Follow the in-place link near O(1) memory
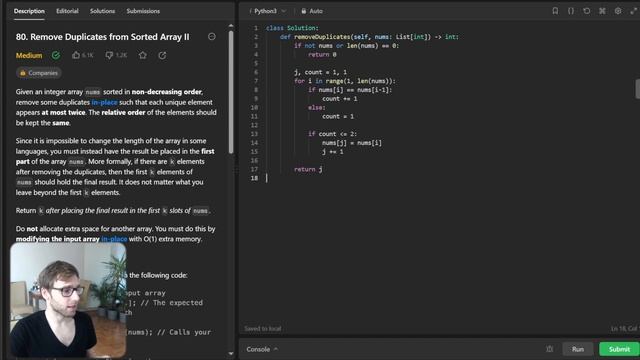The width and height of the screenshot is (640, 360). click(114, 239)
